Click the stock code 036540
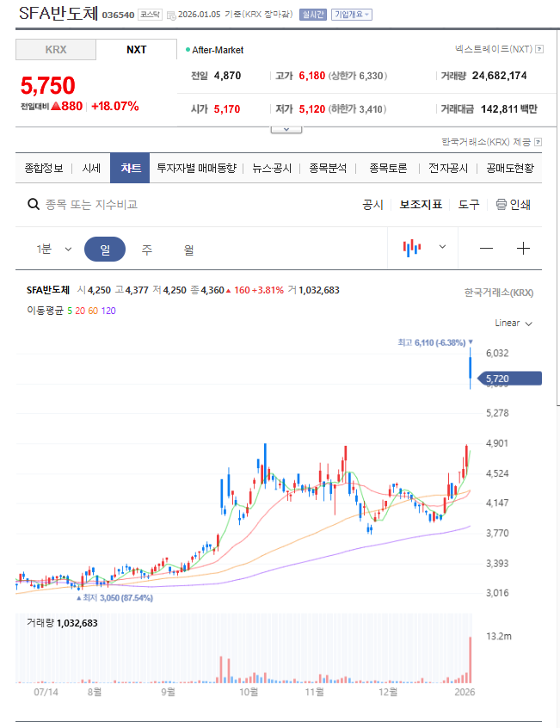This screenshot has height=728, width=560. pyautogui.click(x=118, y=15)
